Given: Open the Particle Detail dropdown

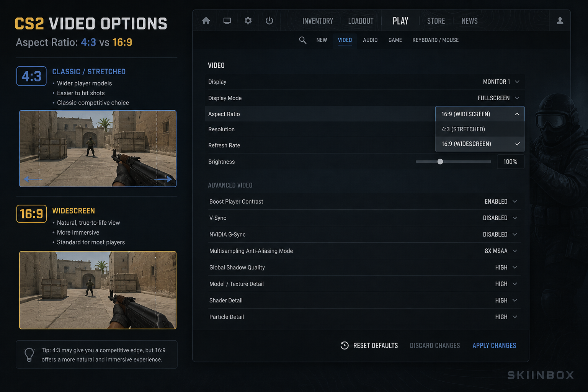Looking at the screenshot, I should (506, 317).
